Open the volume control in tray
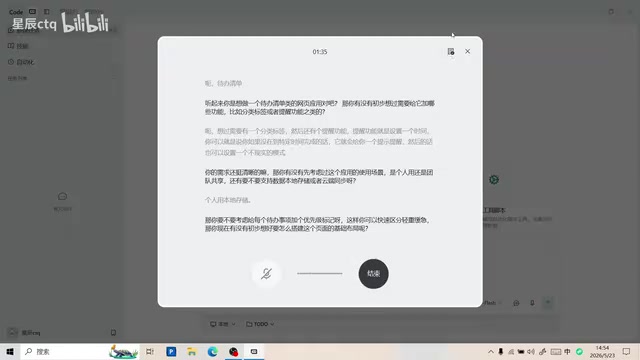The height and width of the screenshot is (360, 640). click(x=531, y=351)
